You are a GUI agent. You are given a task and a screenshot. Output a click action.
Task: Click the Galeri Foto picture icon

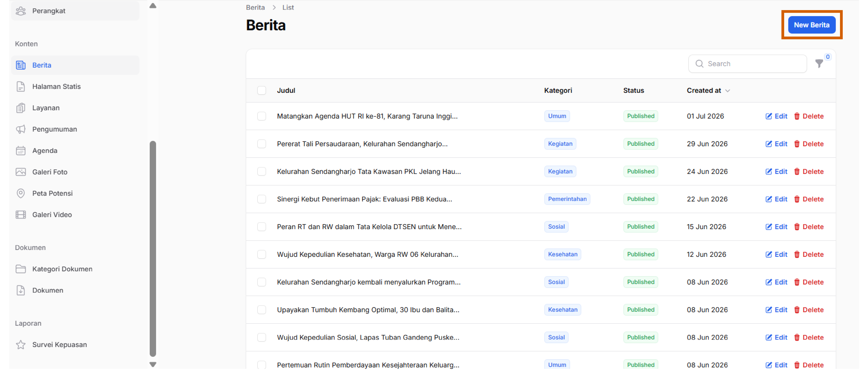[21, 172]
